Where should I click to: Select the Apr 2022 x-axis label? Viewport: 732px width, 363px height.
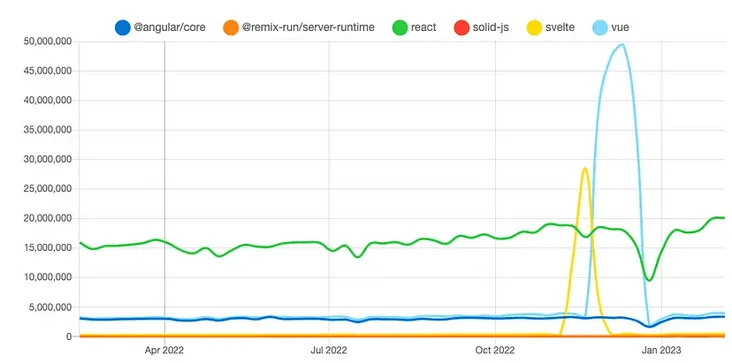pyautogui.click(x=164, y=350)
